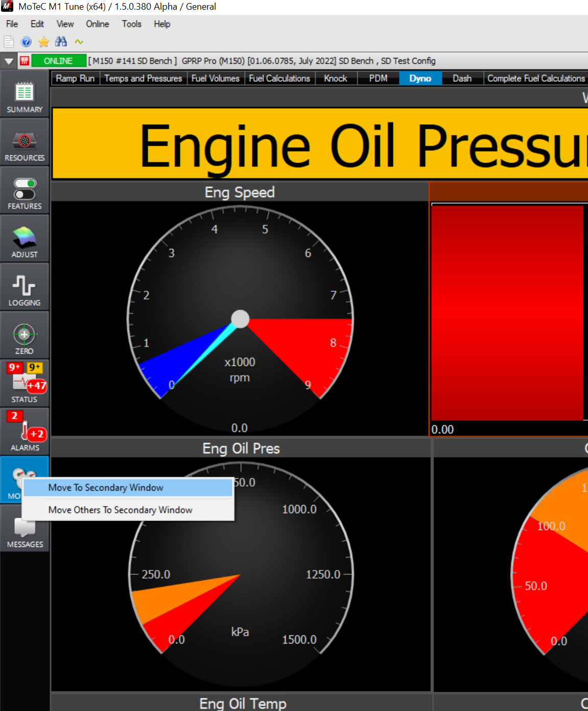Open the Messages sidebar panel
Screen dimensions: 588x711
25,532
